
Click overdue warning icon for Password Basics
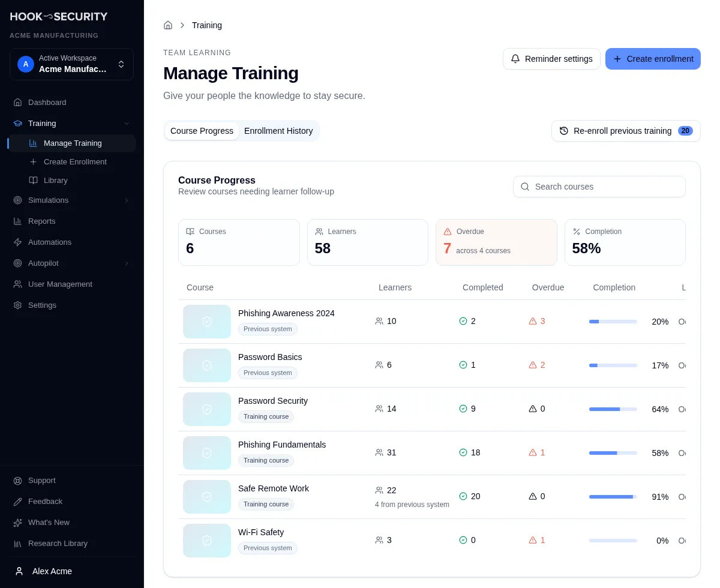pyautogui.click(x=533, y=365)
